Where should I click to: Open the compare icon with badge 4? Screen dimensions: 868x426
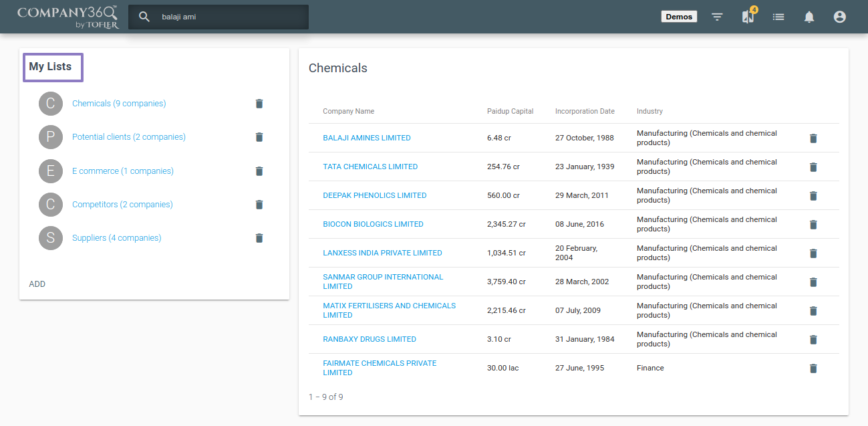click(748, 17)
